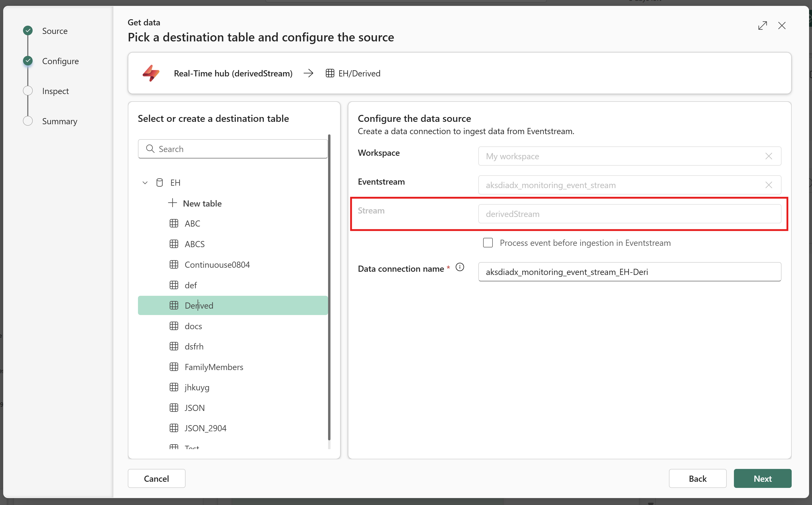
Task: Click the EH database label
Action: 175,183
